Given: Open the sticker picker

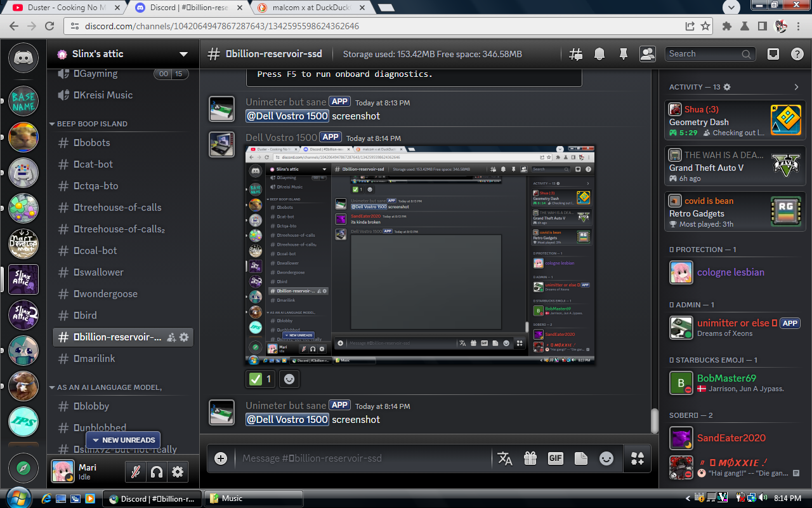Looking at the screenshot, I should click(x=580, y=458).
